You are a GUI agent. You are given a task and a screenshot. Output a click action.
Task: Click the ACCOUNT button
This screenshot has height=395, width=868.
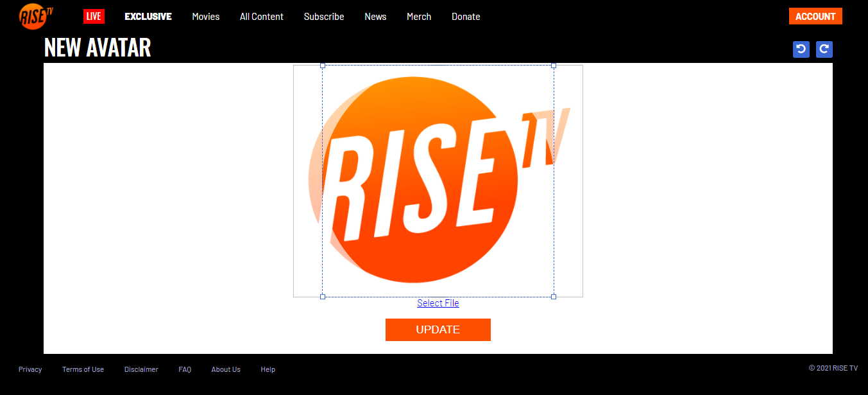[x=815, y=16]
